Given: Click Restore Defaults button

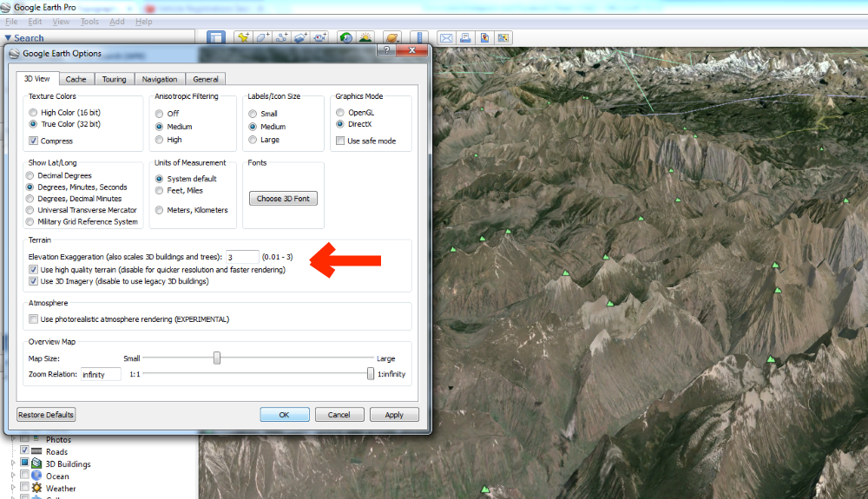Looking at the screenshot, I should [46, 414].
